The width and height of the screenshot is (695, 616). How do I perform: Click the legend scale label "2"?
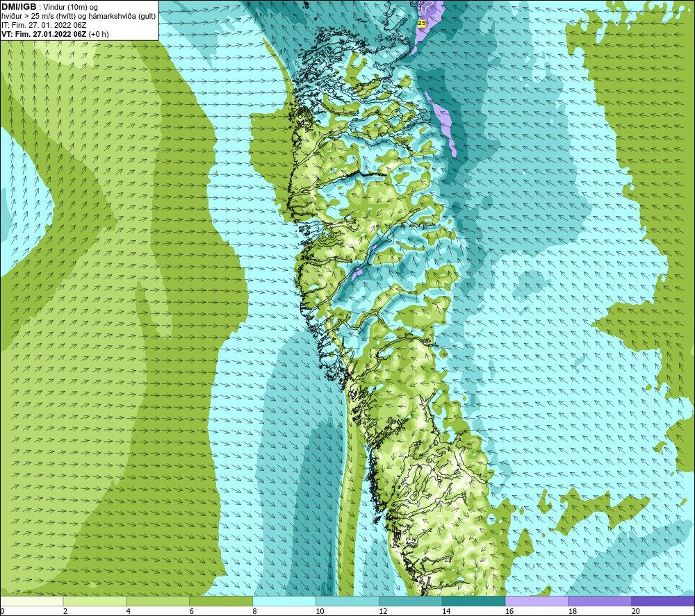(x=65, y=611)
